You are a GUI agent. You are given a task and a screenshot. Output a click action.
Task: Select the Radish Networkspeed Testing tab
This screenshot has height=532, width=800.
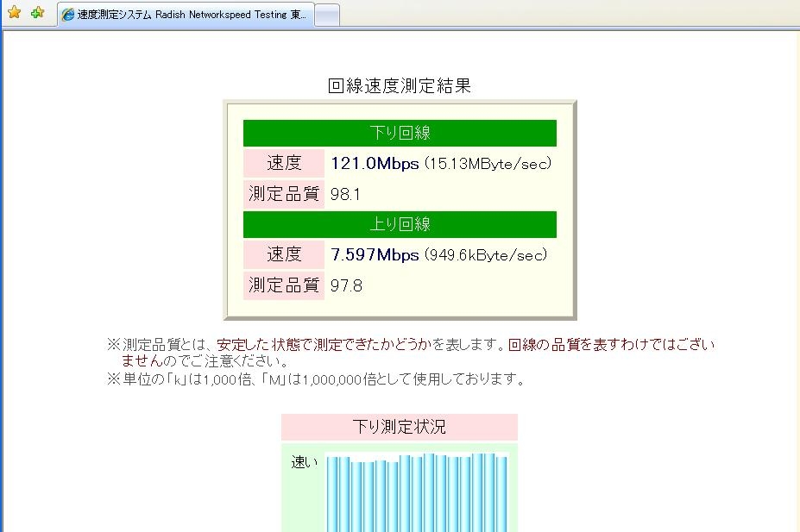186,15
